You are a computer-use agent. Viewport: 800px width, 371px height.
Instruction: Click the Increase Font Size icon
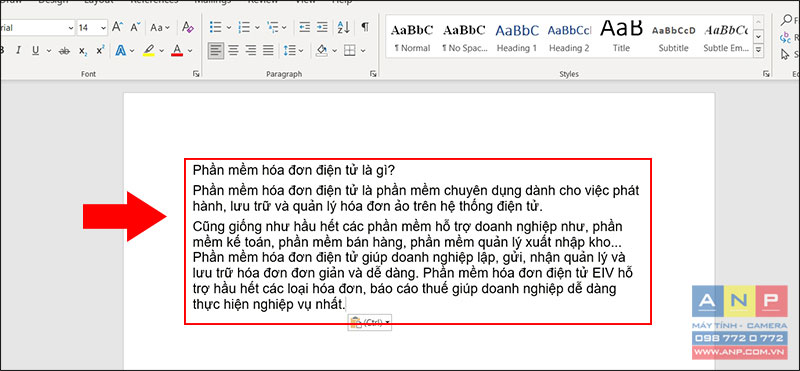(x=117, y=28)
